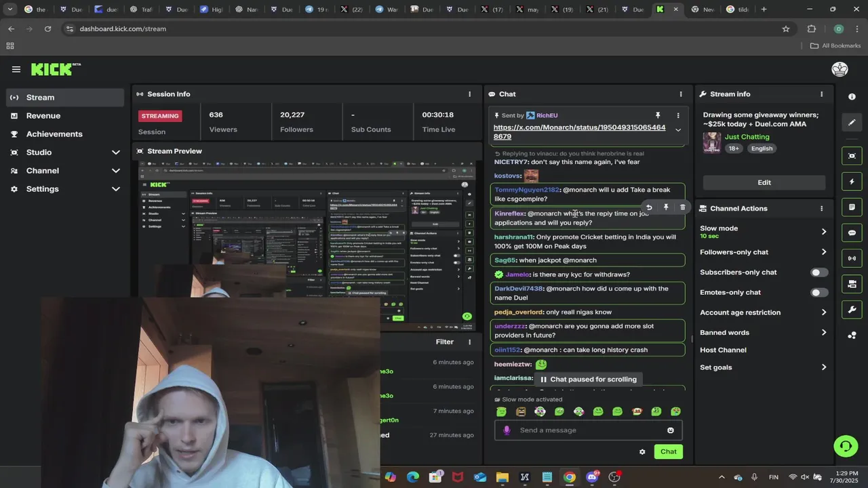868x488 pixels.
Task: Open Session Info panel options menu
Action: click(x=469, y=94)
